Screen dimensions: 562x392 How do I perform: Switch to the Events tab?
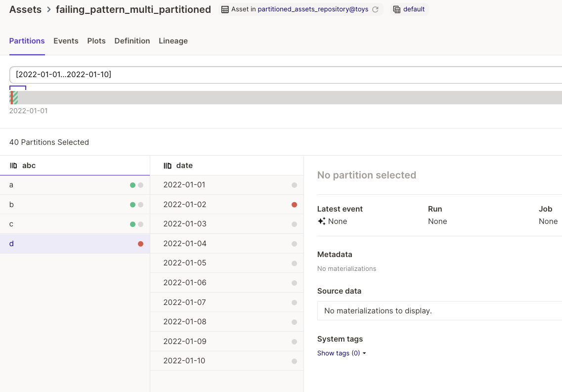click(x=66, y=41)
